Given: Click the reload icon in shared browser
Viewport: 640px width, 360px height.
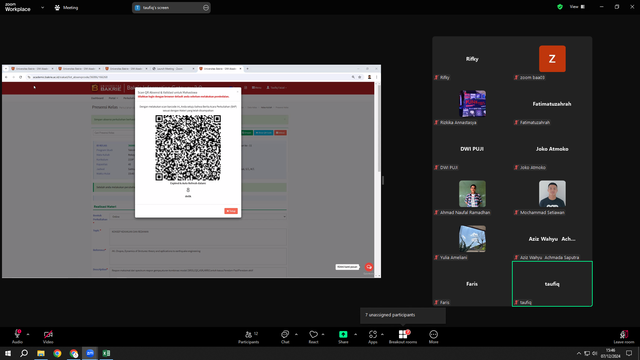Looking at the screenshot, I should [20, 77].
